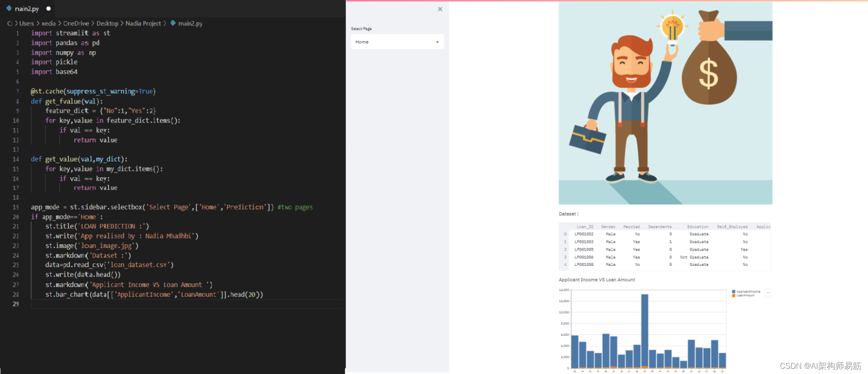The image size is (868, 374).
Task: Click the cell LP001006 in the table
Action: pos(584,257)
